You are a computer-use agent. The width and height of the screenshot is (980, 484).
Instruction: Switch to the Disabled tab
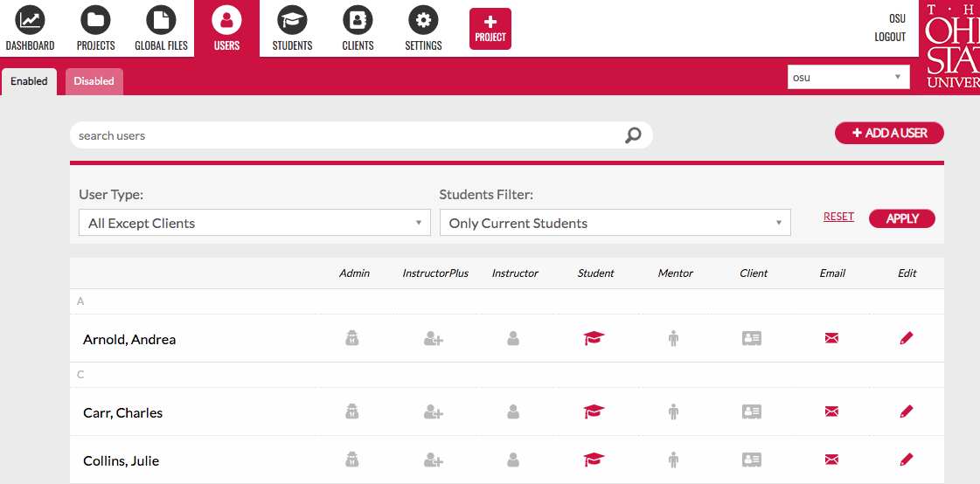click(x=94, y=81)
